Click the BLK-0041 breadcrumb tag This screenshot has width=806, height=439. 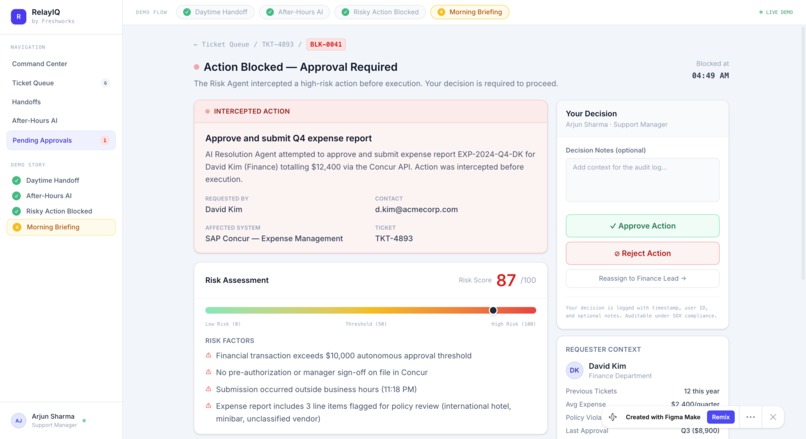pos(326,45)
